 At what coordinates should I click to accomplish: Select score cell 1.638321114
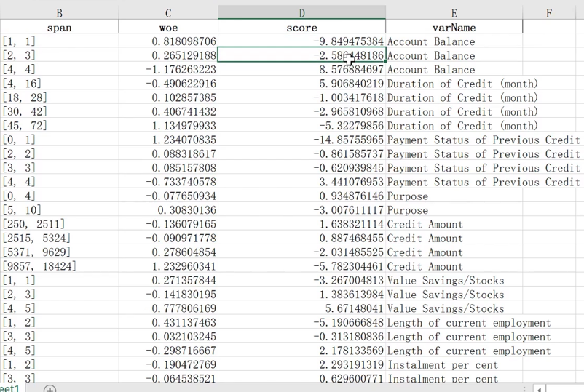(301, 224)
